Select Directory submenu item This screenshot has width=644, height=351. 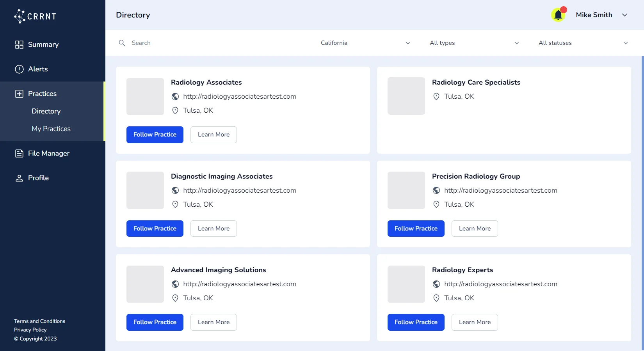coord(46,111)
